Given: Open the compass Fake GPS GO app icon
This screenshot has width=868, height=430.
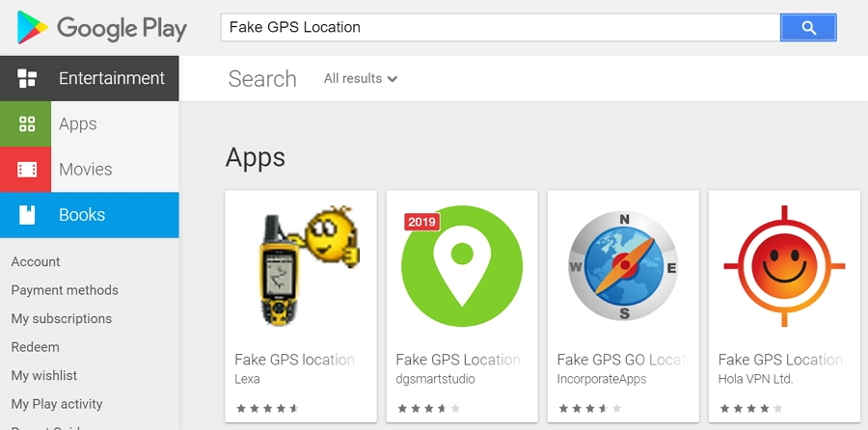Looking at the screenshot, I should pos(623,266).
